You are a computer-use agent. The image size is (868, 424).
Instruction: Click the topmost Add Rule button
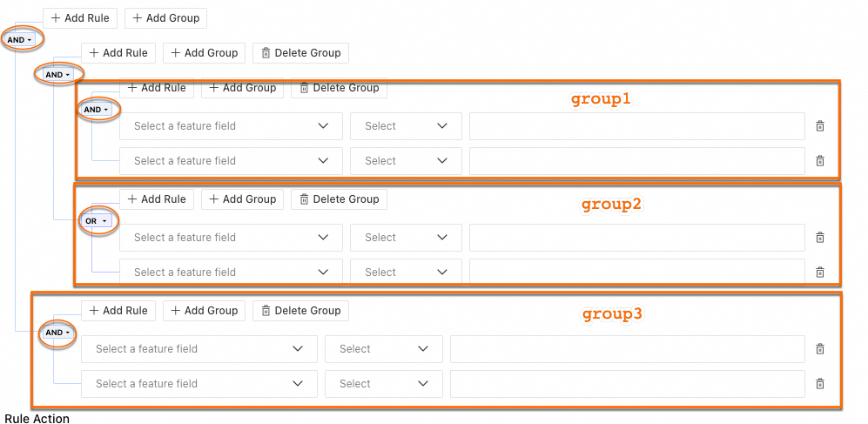80,18
